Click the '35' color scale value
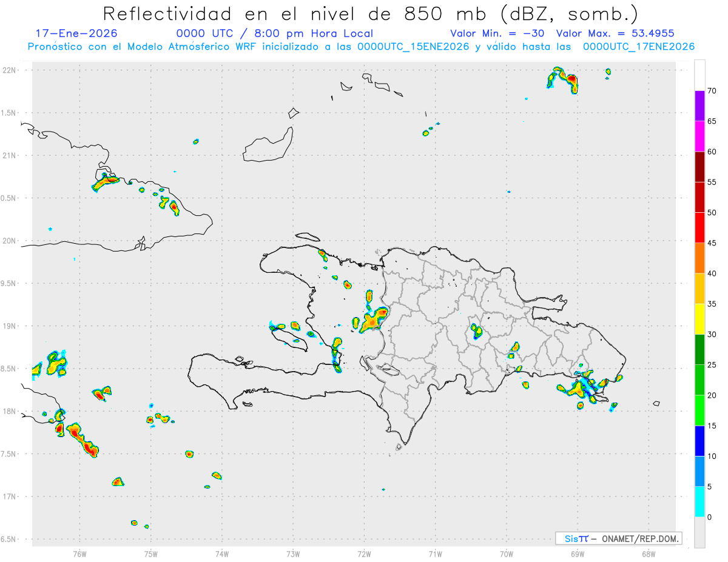The height and width of the screenshot is (562, 728). [x=712, y=304]
